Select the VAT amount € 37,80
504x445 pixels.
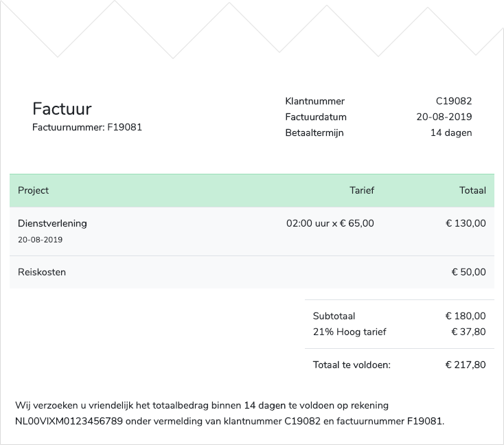pyautogui.click(x=468, y=332)
